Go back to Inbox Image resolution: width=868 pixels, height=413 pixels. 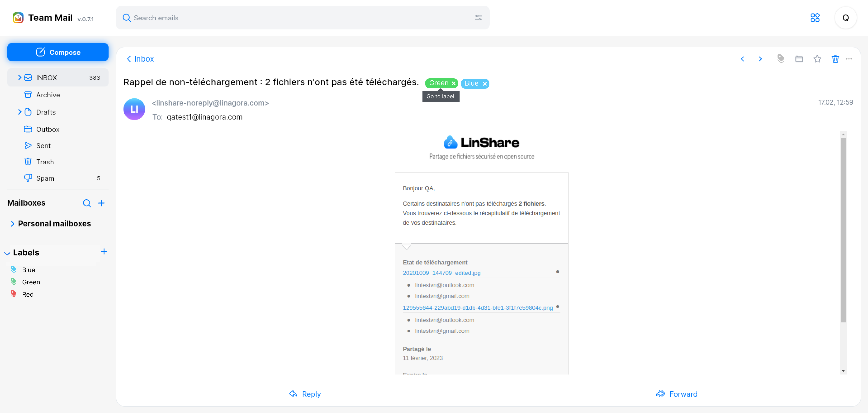[140, 59]
